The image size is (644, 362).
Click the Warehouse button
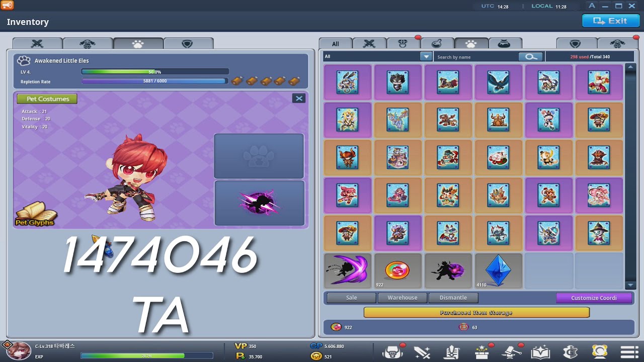click(x=403, y=298)
